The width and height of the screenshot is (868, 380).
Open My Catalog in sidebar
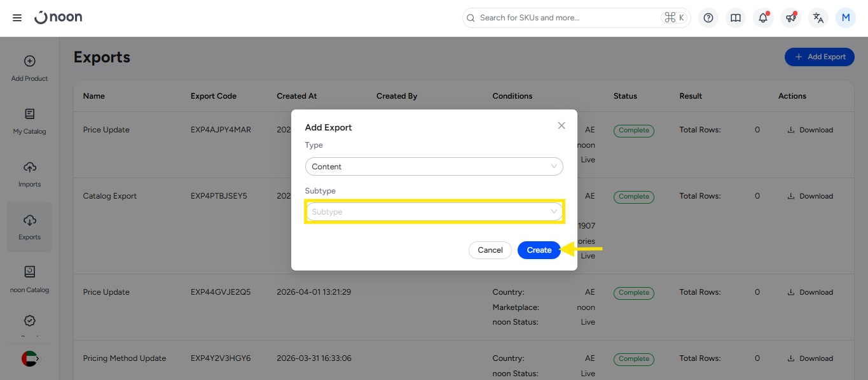(29, 122)
